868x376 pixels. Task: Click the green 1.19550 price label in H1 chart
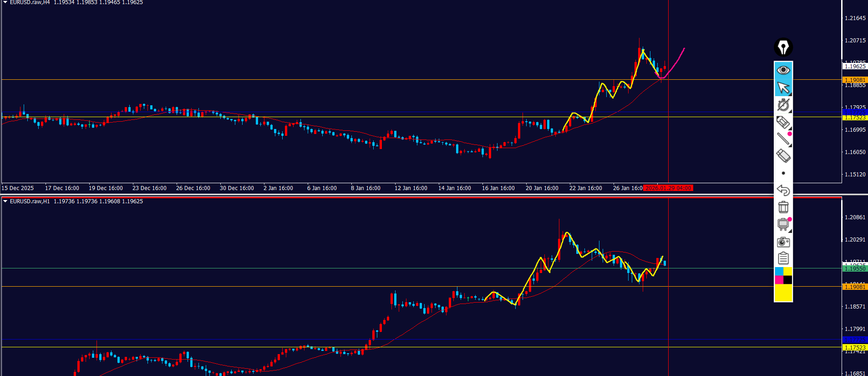pos(855,269)
